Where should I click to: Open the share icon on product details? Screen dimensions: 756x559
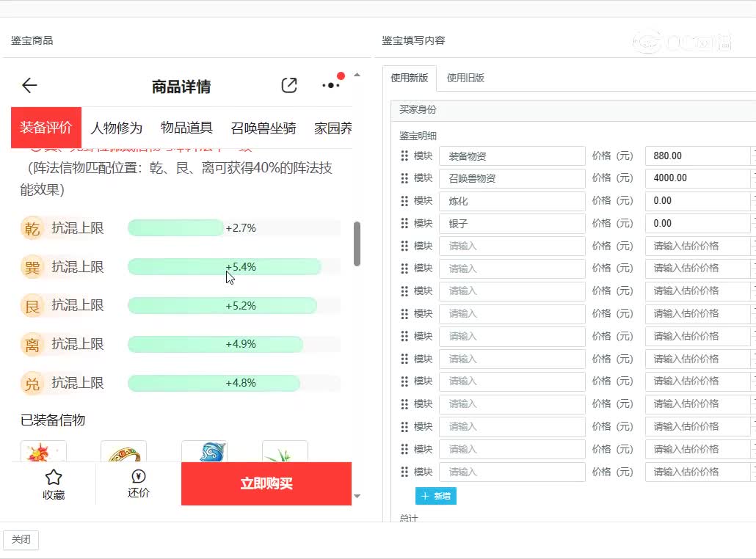[x=288, y=85]
